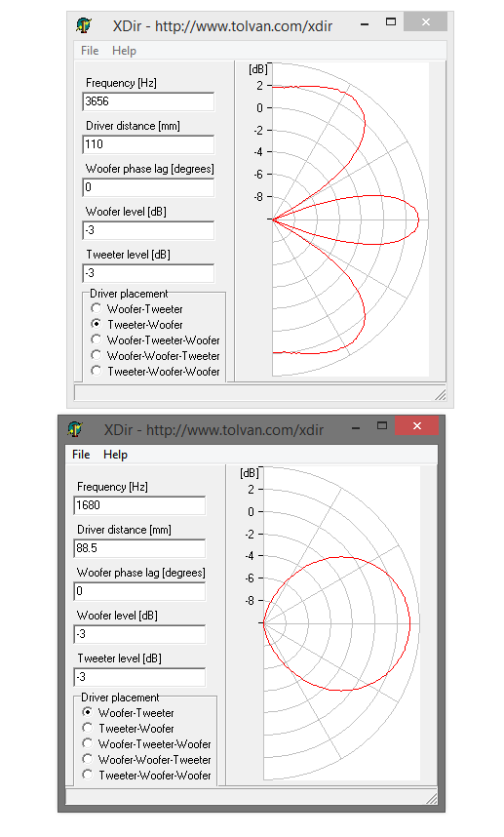Image resolution: width=504 pixels, height=837 pixels.
Task: Click Tweeter level field in upper window
Action: [x=148, y=273]
